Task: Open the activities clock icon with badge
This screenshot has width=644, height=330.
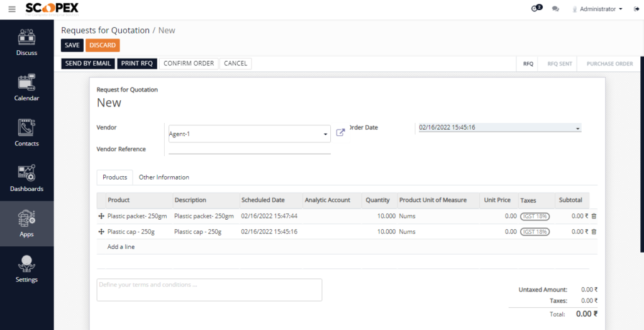Action: (537, 8)
